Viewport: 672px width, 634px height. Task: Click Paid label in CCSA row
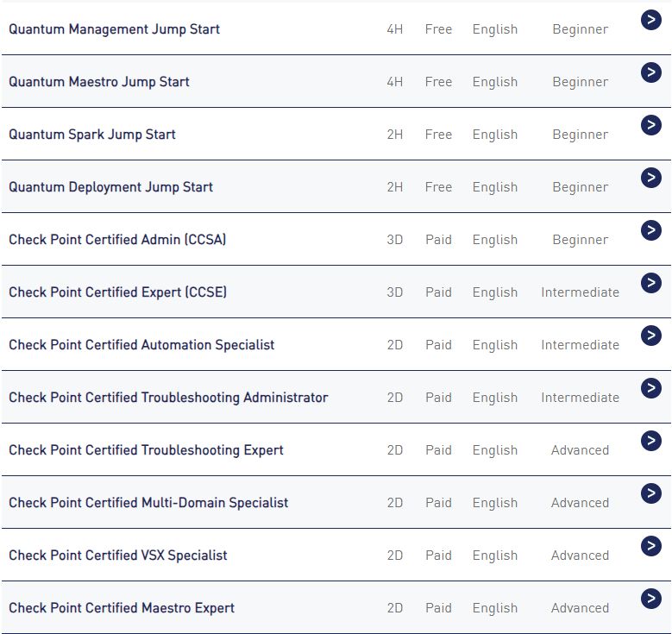(438, 240)
